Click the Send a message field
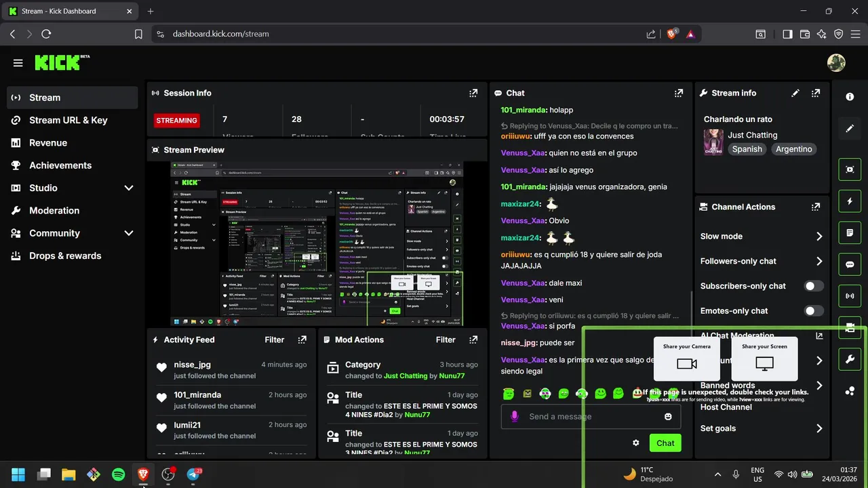The width and height of the screenshot is (868, 488). pos(590,416)
